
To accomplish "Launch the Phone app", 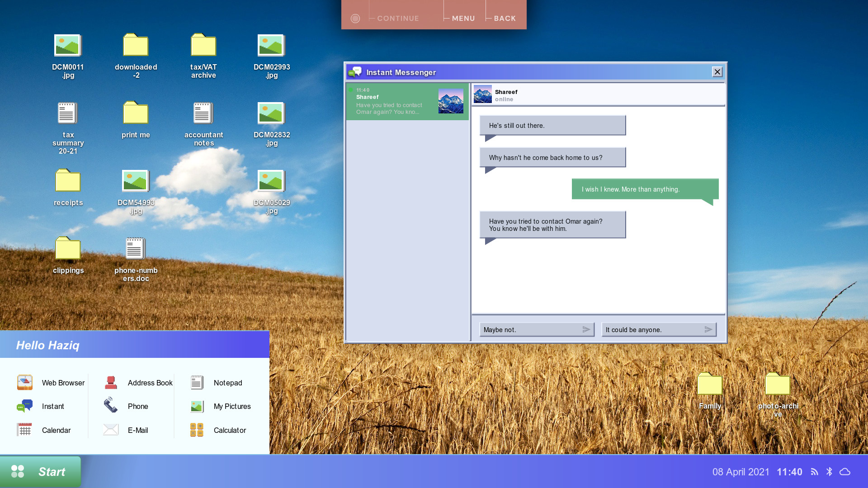I will (137, 406).
